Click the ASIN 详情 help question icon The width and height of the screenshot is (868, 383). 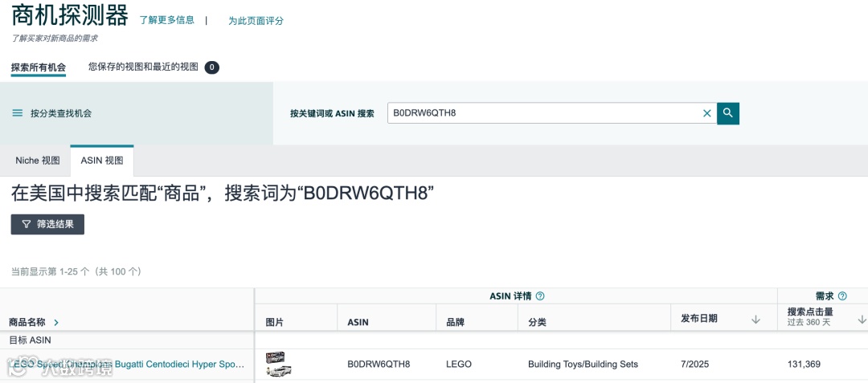(540, 296)
